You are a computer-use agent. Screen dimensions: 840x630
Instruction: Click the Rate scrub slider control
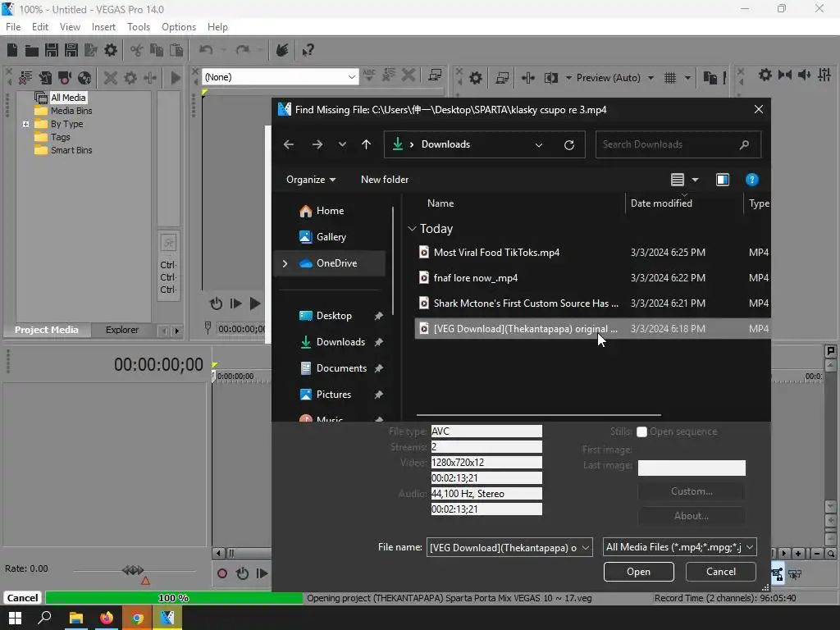click(x=133, y=571)
